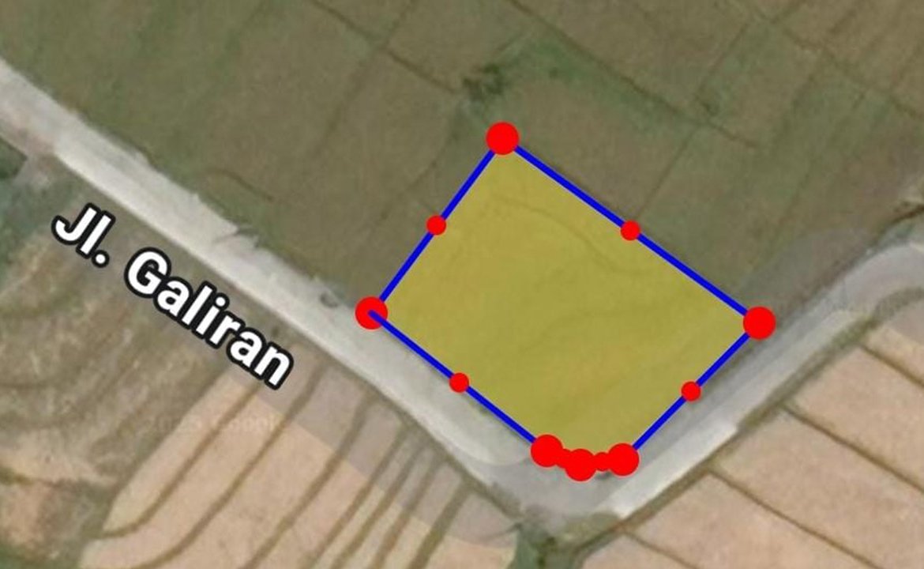Screen dimensions: 924x569
Task: Select the rightmost large red vertex handle
Action: [759, 322]
